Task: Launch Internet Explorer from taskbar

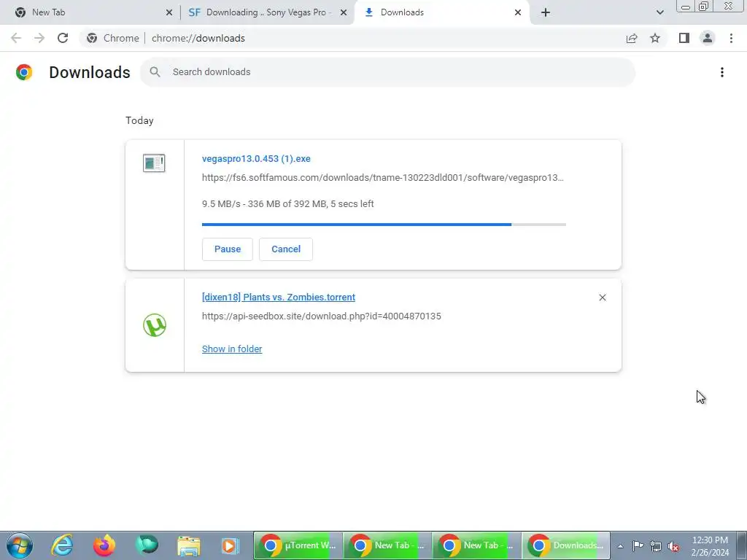Action: pyautogui.click(x=63, y=545)
